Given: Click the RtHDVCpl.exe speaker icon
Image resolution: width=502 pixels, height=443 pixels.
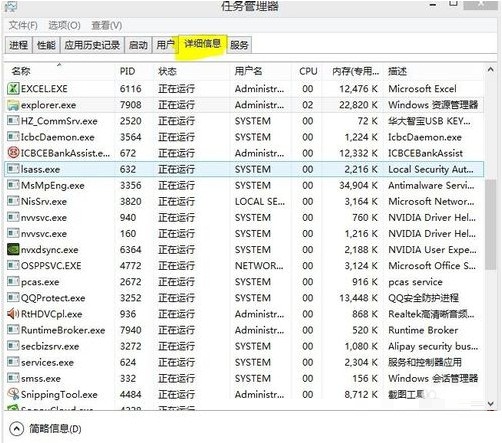Looking at the screenshot, I should [13, 314].
